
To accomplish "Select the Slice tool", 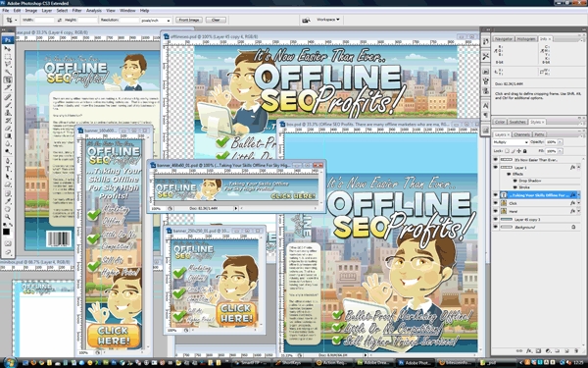I will point(7,87).
